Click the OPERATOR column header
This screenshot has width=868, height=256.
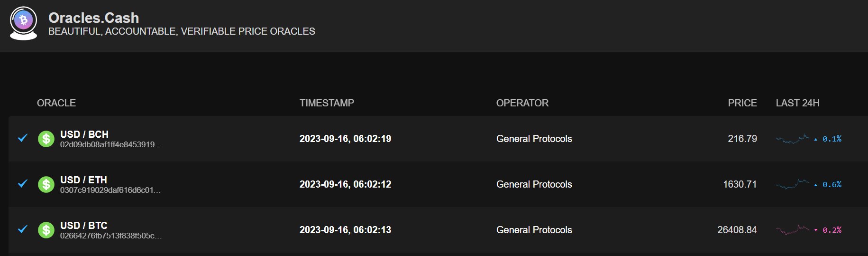(x=522, y=103)
